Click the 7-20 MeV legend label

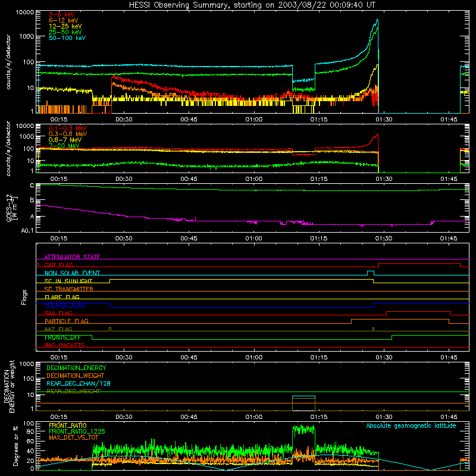pyautogui.click(x=64, y=146)
